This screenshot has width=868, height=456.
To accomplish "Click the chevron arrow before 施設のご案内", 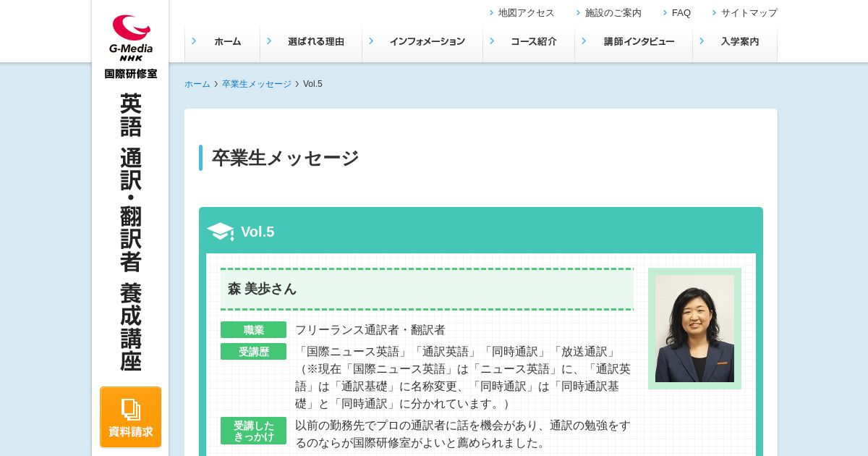I will pos(579,12).
